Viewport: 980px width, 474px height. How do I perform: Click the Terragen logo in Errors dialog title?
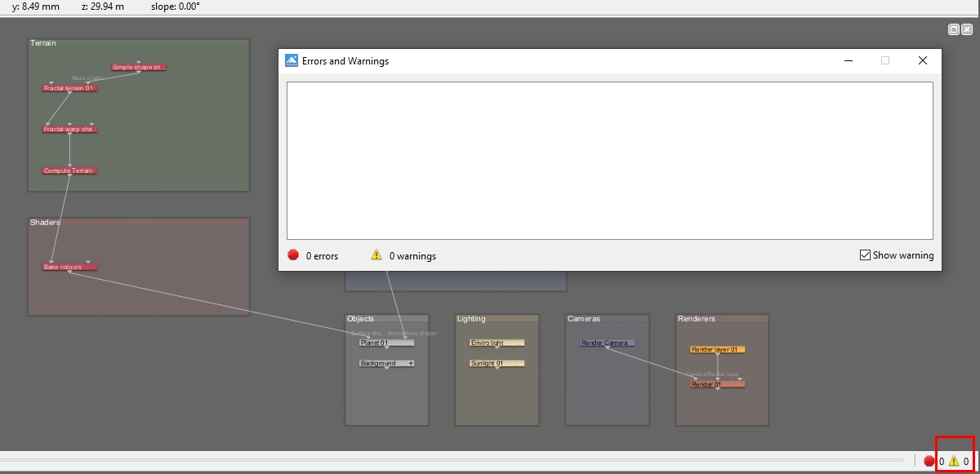[292, 60]
